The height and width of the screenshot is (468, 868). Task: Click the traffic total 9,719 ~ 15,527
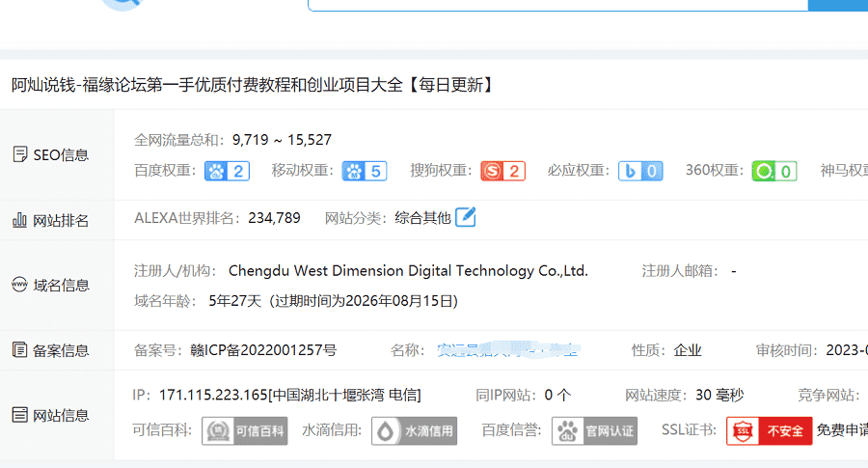282,140
